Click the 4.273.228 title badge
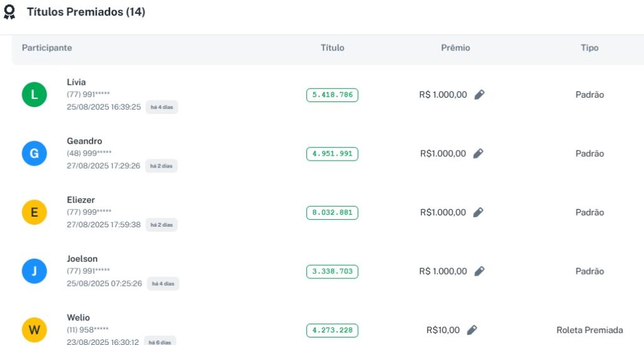This screenshot has width=644, height=345. coord(332,331)
